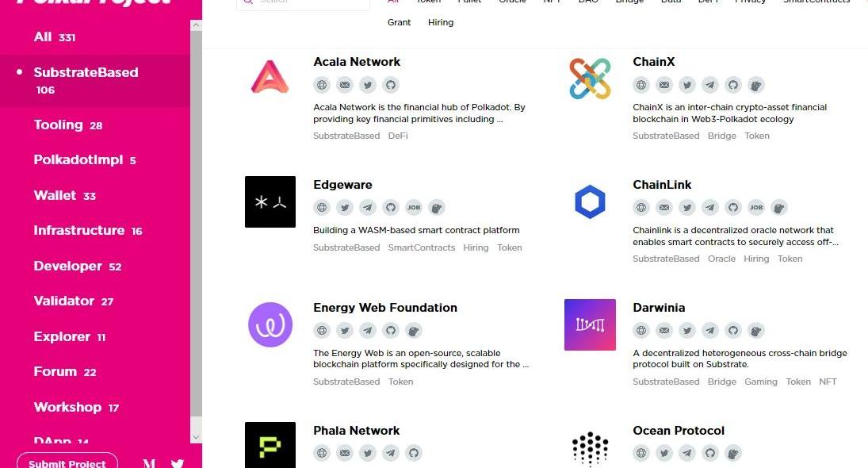Open Acala Network's GitHub icon

390,85
